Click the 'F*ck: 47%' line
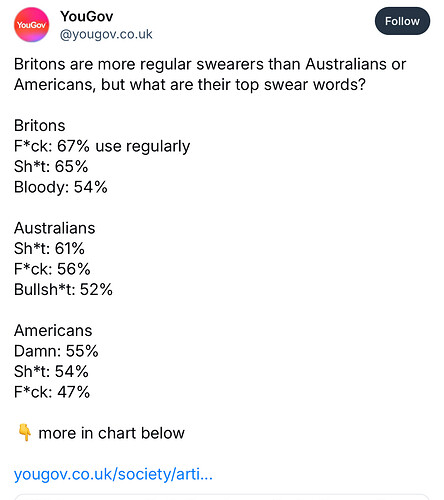Image resolution: width=444 pixels, height=500 pixels. pos(52,392)
